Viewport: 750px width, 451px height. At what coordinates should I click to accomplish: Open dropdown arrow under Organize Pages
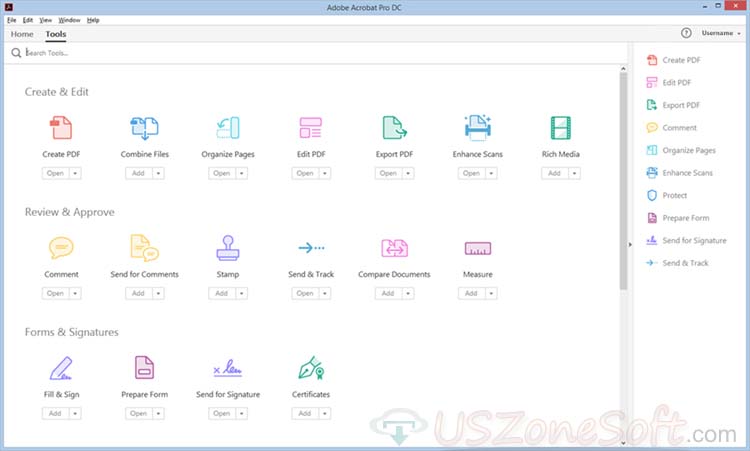pyautogui.click(x=242, y=173)
